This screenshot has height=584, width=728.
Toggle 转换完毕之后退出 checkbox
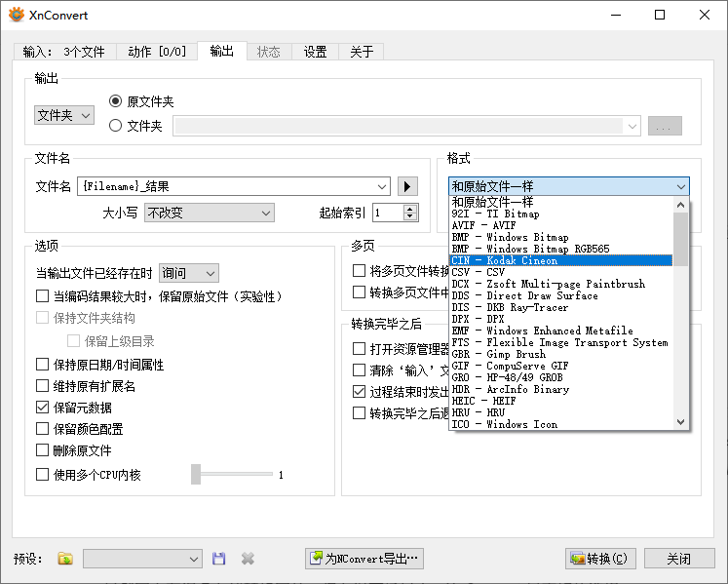359,413
